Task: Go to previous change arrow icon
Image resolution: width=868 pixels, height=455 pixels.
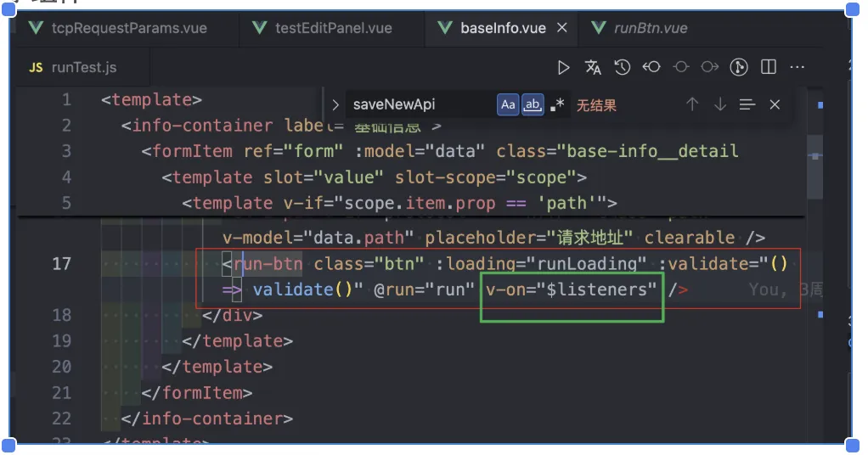Action: [651, 67]
